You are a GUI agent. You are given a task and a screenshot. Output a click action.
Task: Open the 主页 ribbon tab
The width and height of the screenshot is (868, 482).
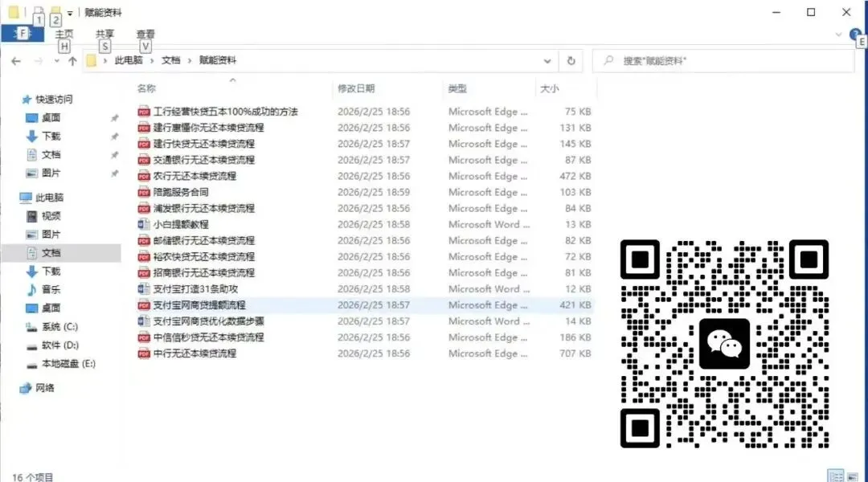coord(64,35)
